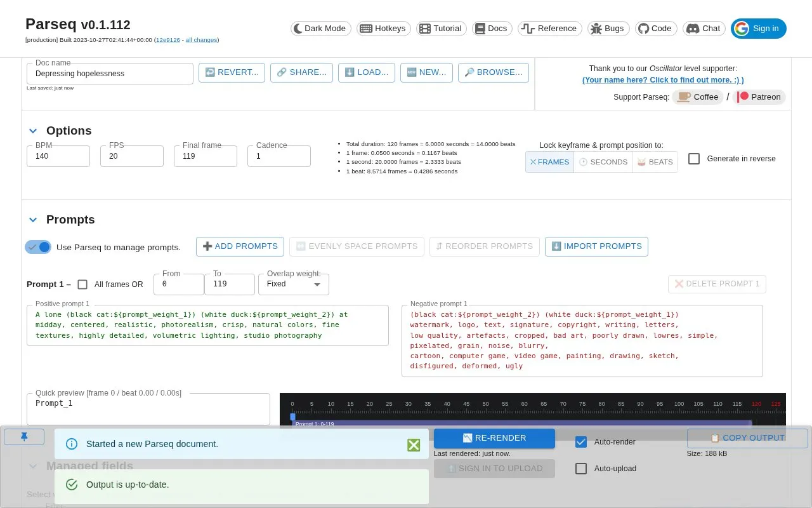Uncheck the Auto-render checkbox
Screen dimensions: 812x508
pyautogui.click(x=581, y=442)
